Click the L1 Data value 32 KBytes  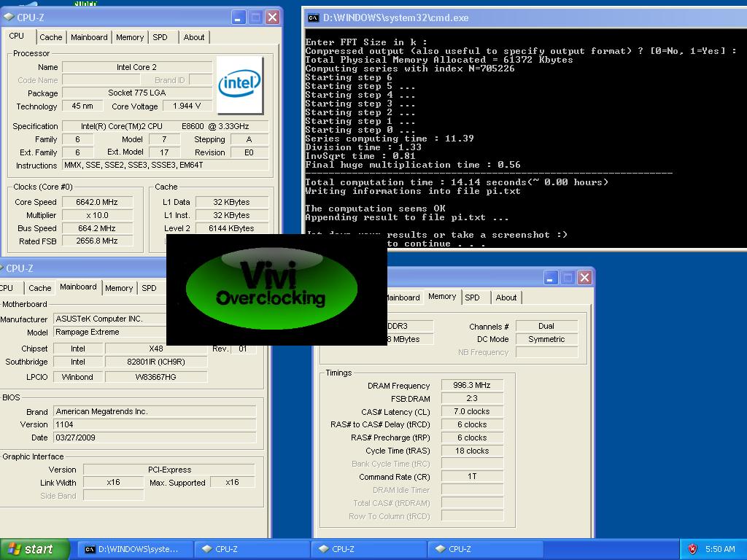click(x=231, y=202)
